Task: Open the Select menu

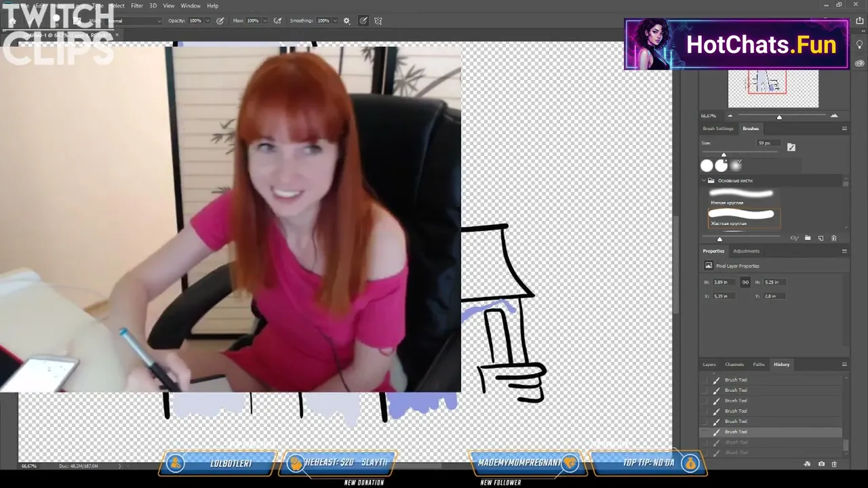Action: click(x=117, y=6)
